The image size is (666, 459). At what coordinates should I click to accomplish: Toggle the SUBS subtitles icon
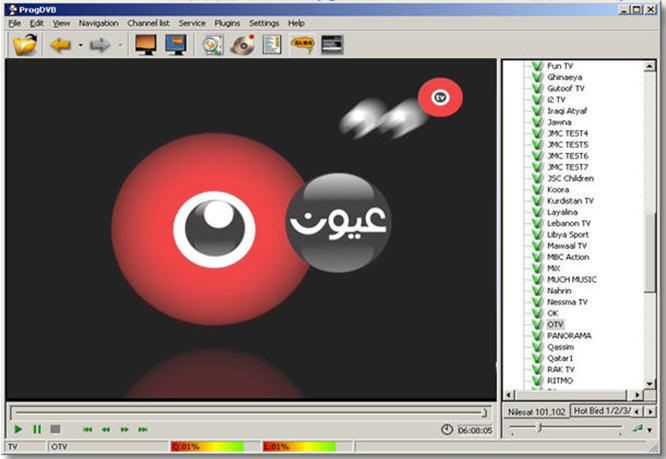(302, 44)
